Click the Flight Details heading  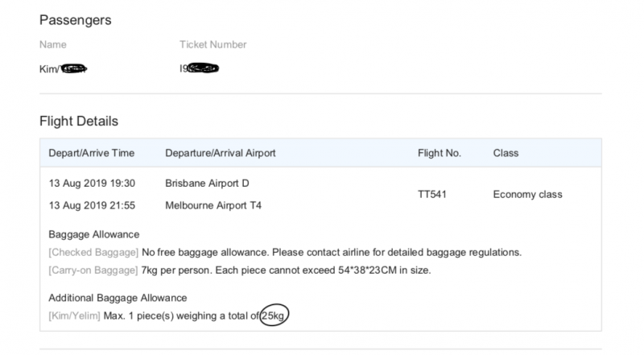pos(79,122)
